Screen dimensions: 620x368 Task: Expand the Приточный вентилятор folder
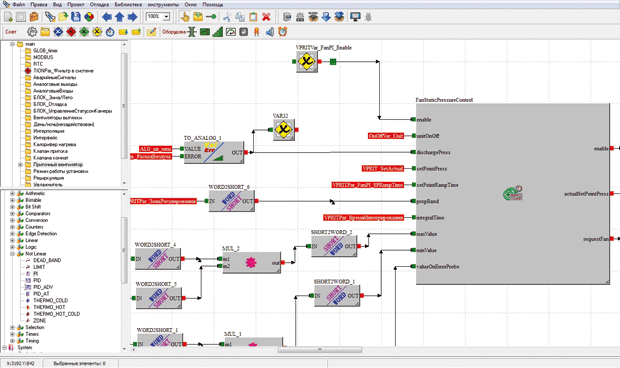click(20, 164)
